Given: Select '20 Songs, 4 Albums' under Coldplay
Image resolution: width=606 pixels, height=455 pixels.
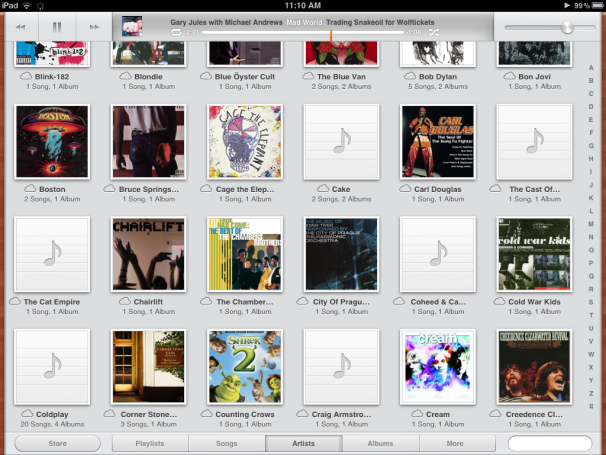Looking at the screenshot, I should pos(52,424).
